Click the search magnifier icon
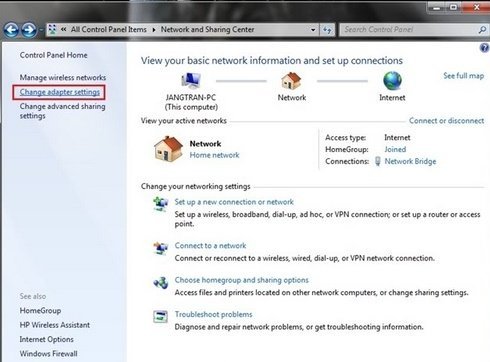The height and width of the screenshot is (362, 490). click(x=482, y=30)
